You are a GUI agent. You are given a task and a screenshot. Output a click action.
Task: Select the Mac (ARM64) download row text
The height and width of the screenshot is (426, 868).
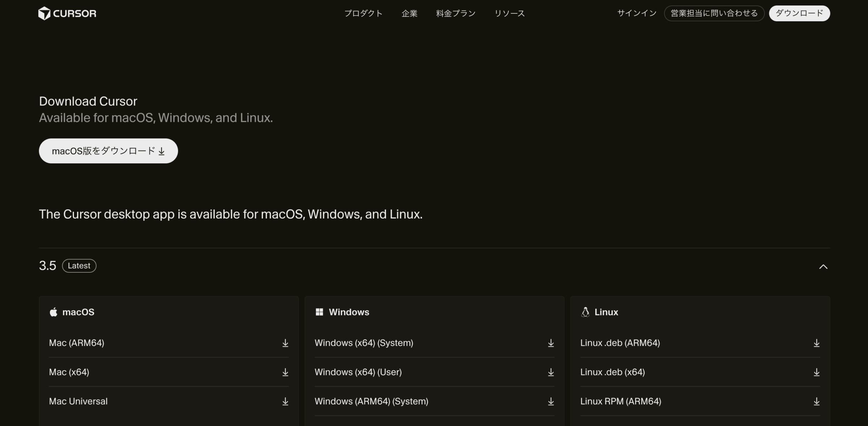point(77,343)
